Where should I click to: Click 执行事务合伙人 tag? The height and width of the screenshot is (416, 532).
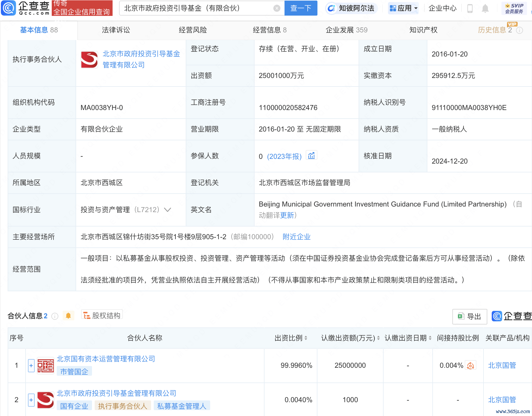pyautogui.click(x=122, y=406)
